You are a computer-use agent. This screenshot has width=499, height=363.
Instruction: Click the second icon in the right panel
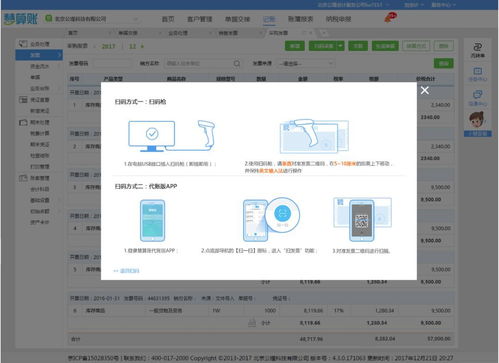(478, 71)
